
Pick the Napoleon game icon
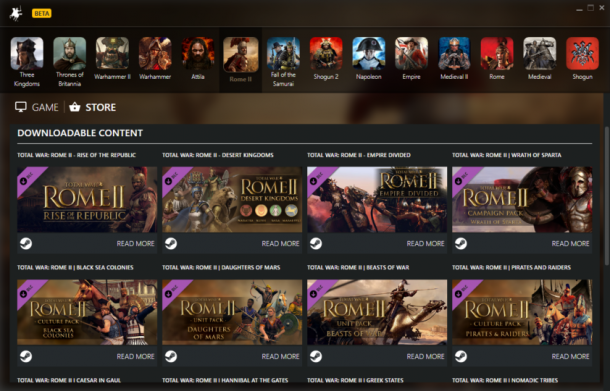(369, 54)
